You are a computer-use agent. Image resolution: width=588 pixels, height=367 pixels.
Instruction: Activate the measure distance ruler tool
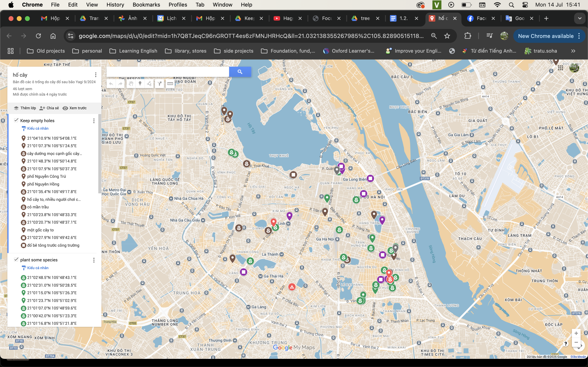point(170,84)
